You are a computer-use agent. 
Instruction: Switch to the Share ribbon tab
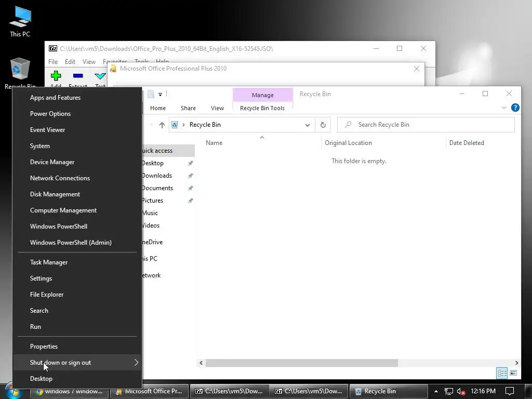[188, 108]
